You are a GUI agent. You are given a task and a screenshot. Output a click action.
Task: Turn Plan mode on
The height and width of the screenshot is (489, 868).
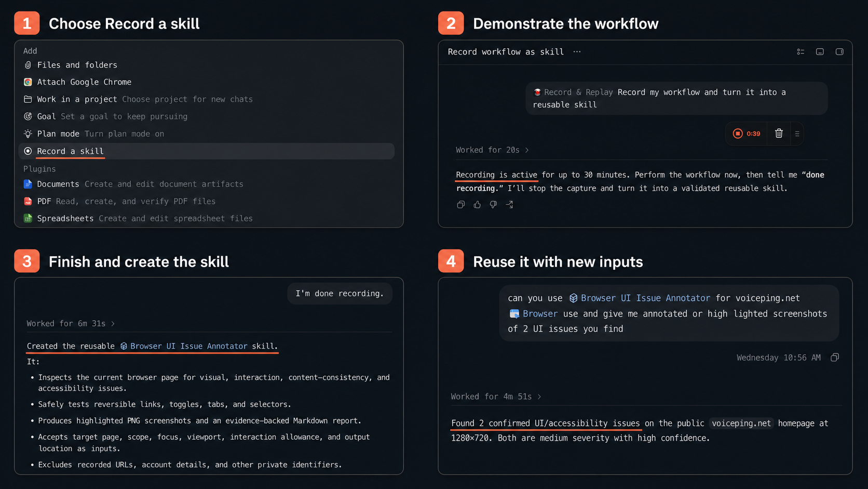(x=207, y=134)
